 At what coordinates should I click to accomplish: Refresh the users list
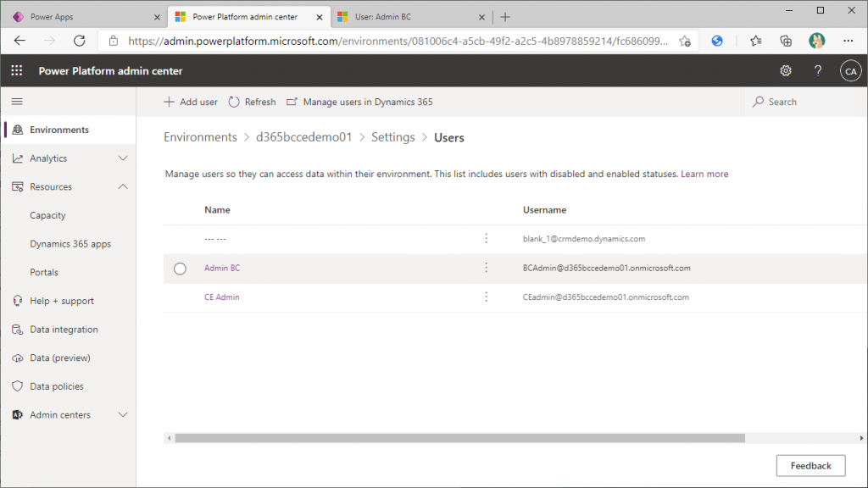[x=252, y=102]
